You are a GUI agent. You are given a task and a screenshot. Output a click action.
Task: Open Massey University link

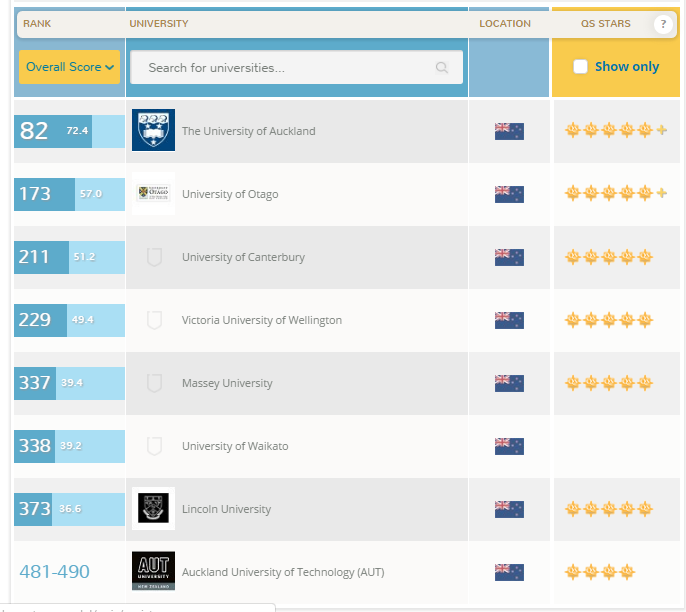click(x=227, y=383)
